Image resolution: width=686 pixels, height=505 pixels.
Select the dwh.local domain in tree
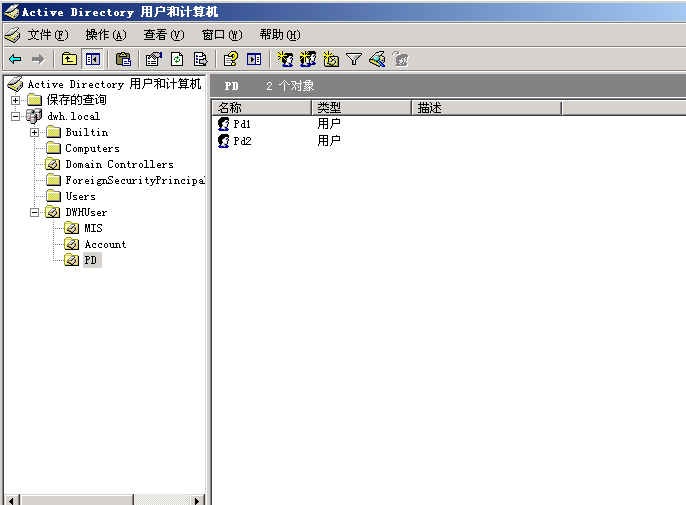coord(74,116)
